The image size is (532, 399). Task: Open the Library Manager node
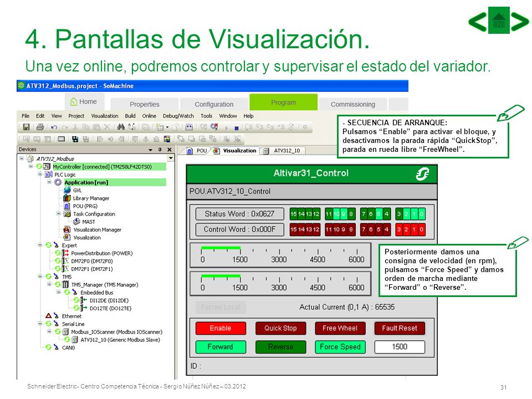coord(86,198)
